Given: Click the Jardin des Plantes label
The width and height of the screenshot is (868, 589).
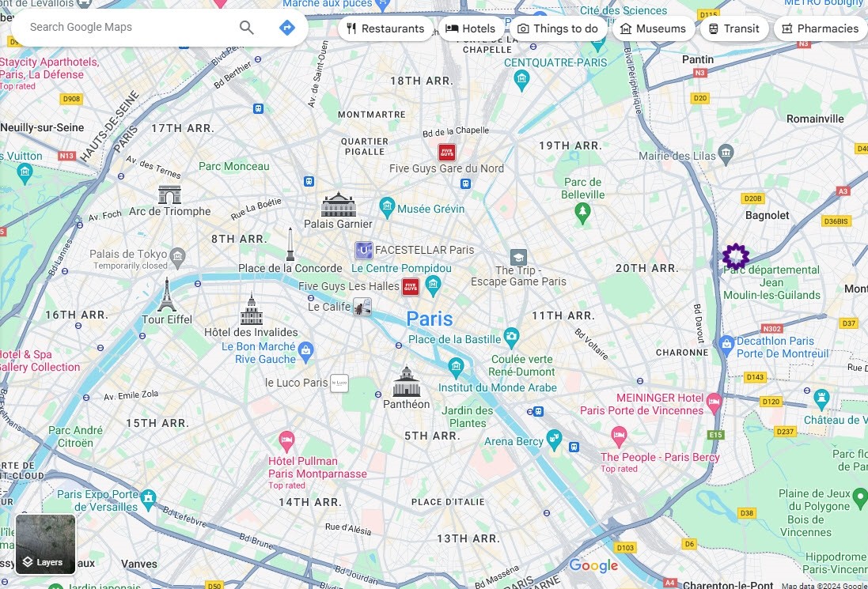Looking at the screenshot, I should 467,417.
